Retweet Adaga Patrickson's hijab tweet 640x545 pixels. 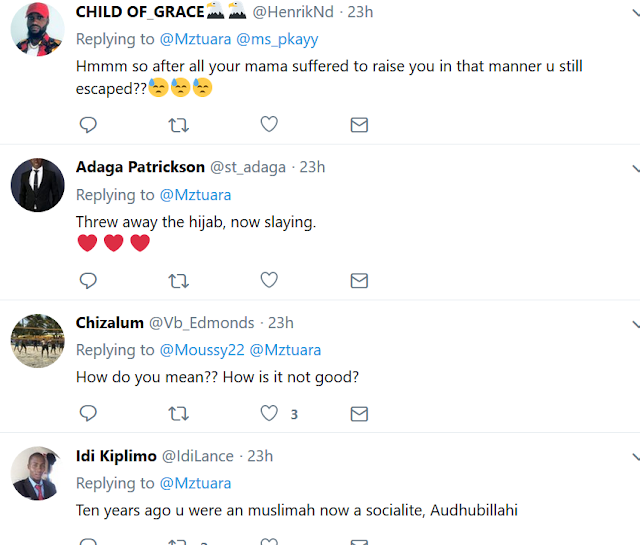tap(178, 280)
